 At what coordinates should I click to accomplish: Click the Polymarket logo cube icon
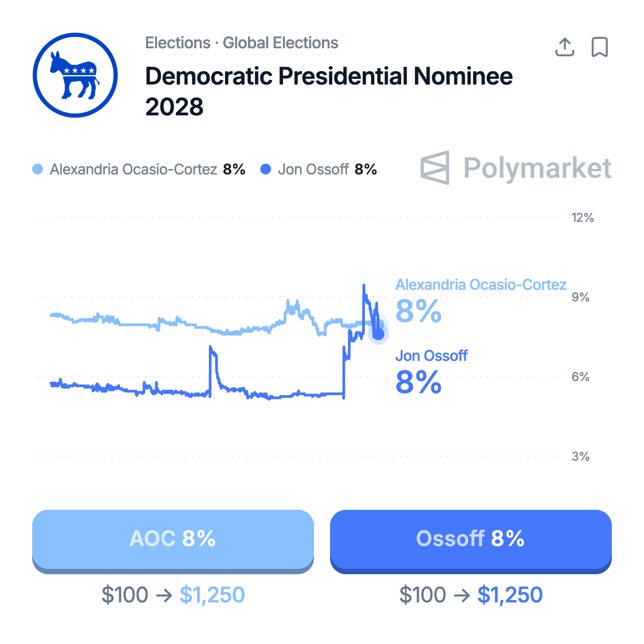tap(435, 168)
